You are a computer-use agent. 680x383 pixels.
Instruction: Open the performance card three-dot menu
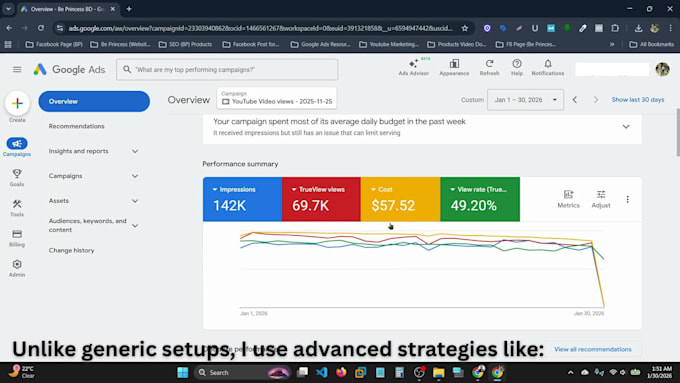[x=628, y=199]
